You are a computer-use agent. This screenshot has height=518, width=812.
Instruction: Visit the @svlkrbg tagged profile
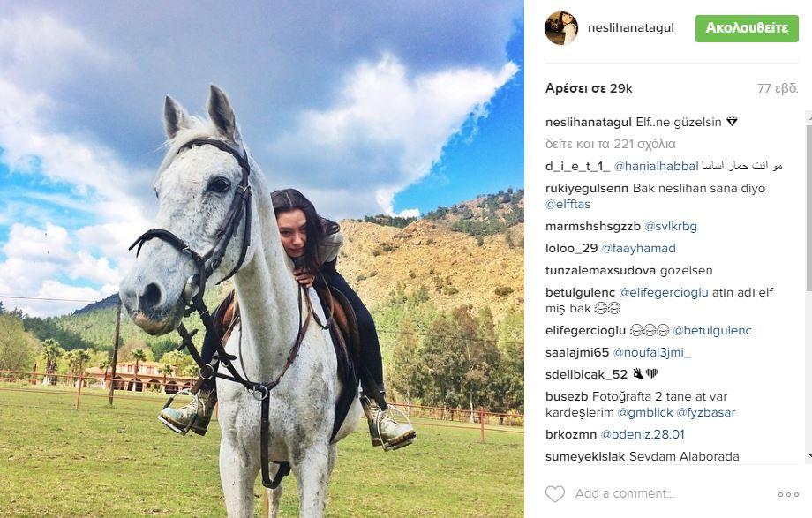pyautogui.click(x=671, y=227)
